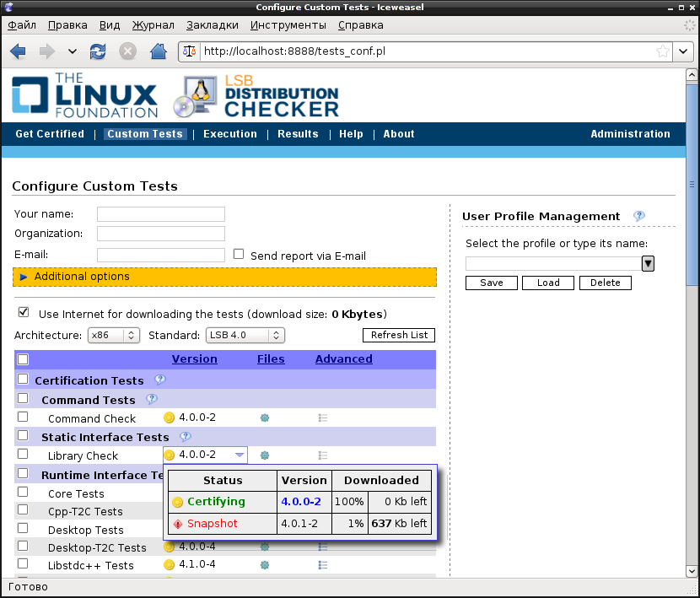Bookmark this page with the star icon
This screenshot has height=598, width=700.
pos(663,51)
